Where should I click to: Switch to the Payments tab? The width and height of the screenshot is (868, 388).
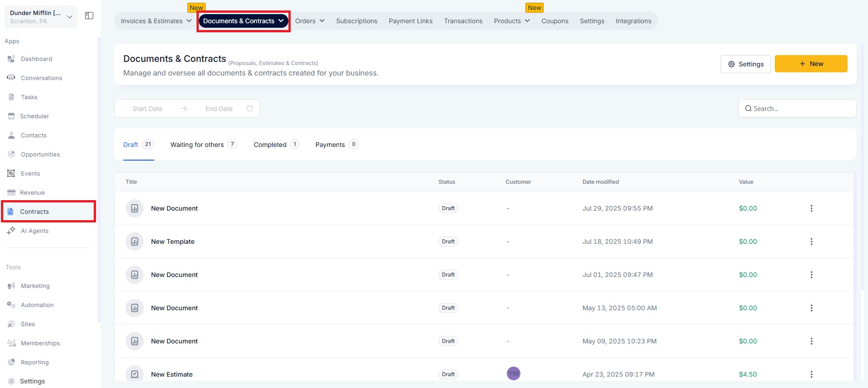click(337, 145)
